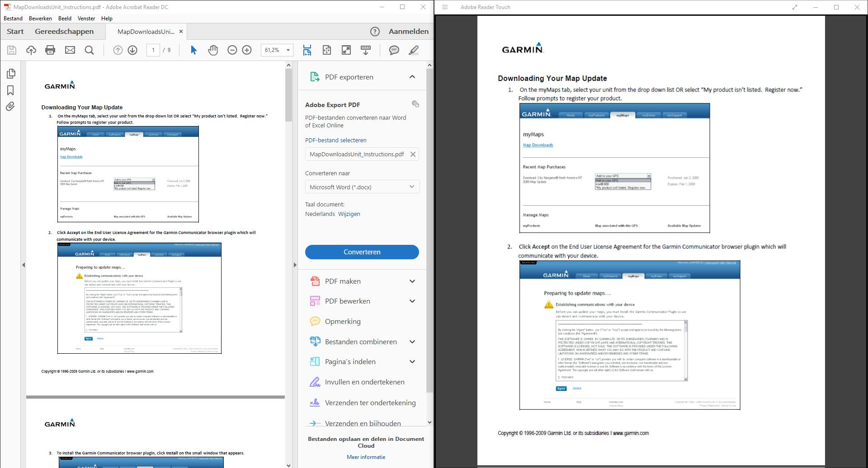Click the document scrollbar down arrow

pyautogui.click(x=288, y=465)
